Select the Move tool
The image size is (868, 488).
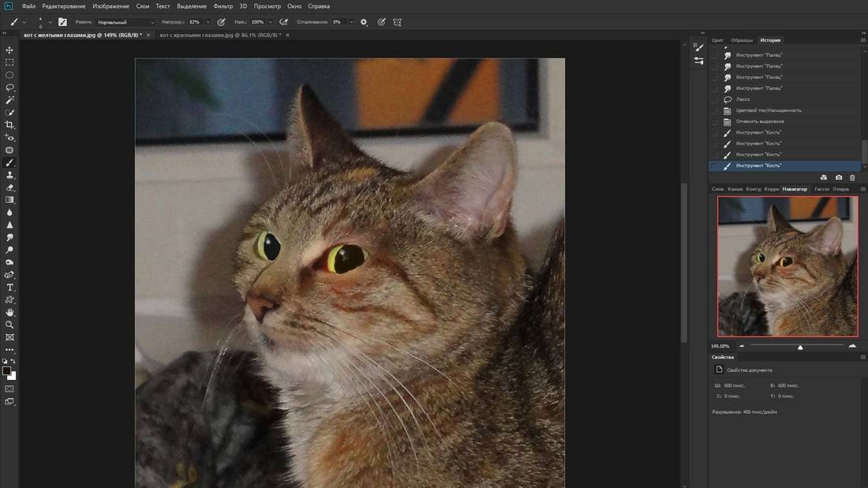click(9, 50)
